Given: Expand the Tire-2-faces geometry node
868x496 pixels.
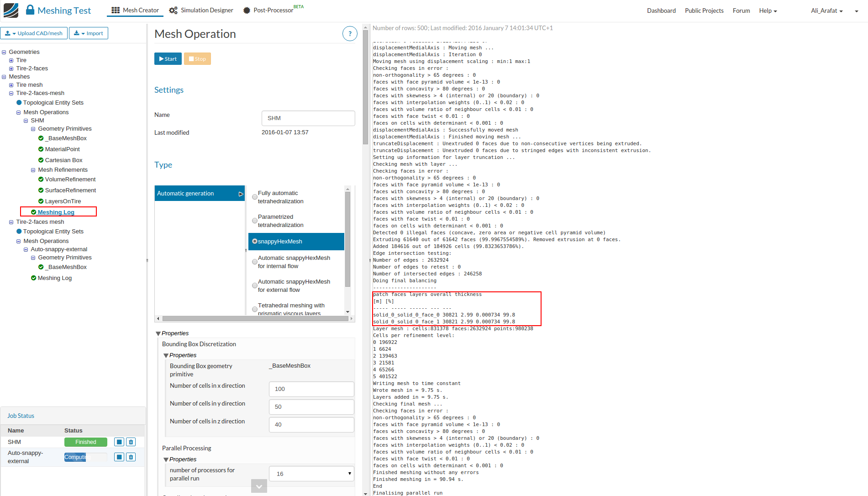Looking at the screenshot, I should (x=11, y=69).
